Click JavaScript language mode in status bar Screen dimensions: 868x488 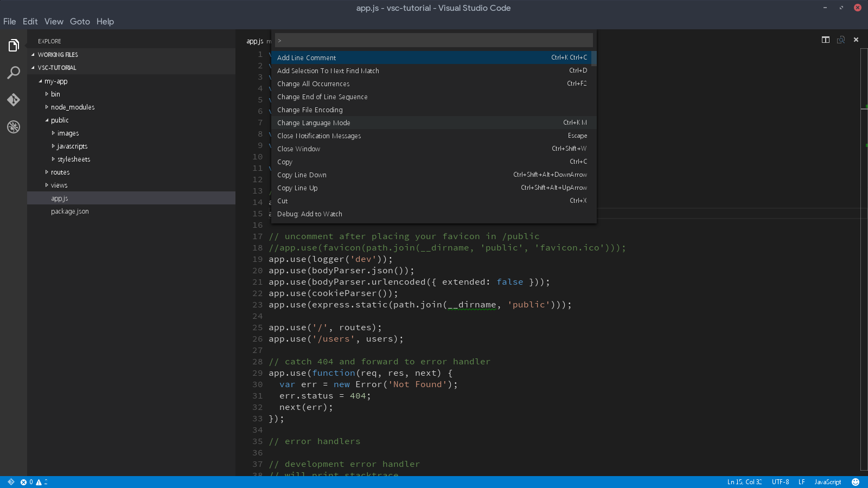[x=828, y=482]
